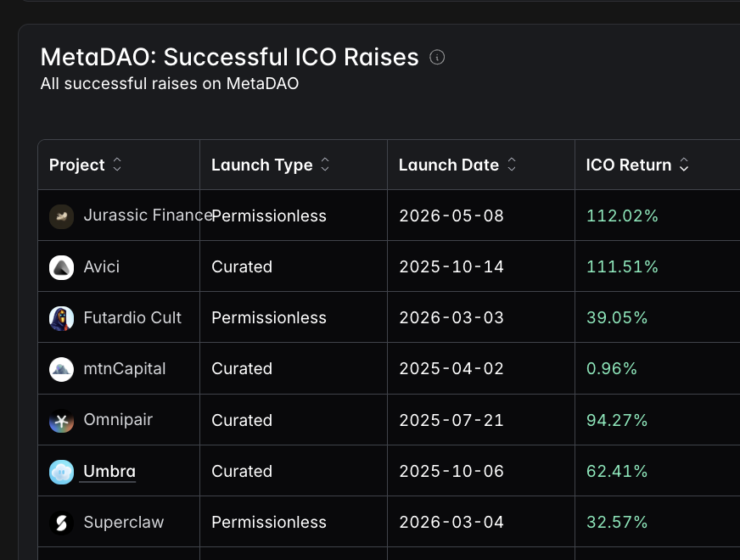Click launch date 2026-03-04
Viewport: 740px width, 560px height.
[451, 522]
